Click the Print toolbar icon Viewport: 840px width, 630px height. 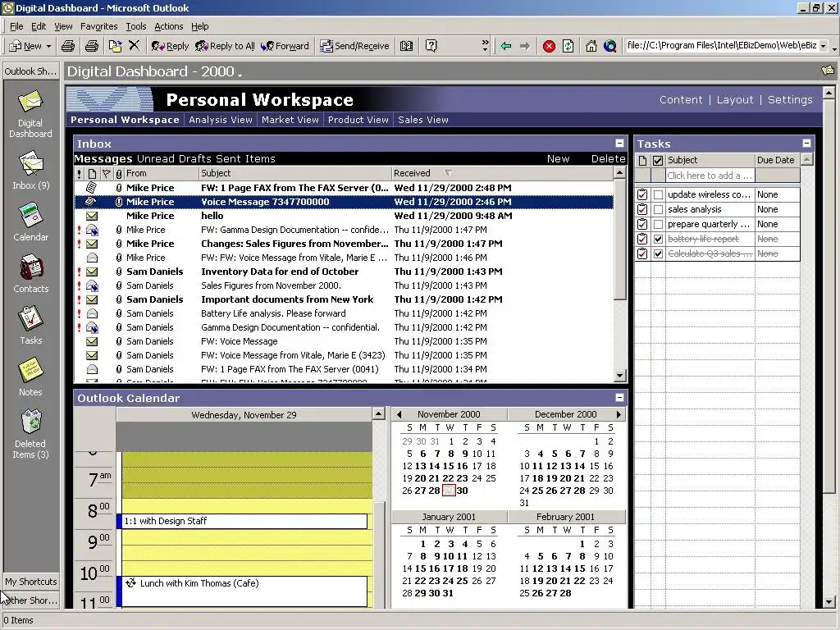(68, 46)
